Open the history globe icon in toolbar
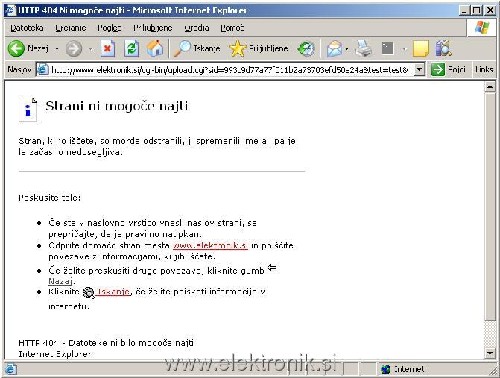 click(306, 49)
